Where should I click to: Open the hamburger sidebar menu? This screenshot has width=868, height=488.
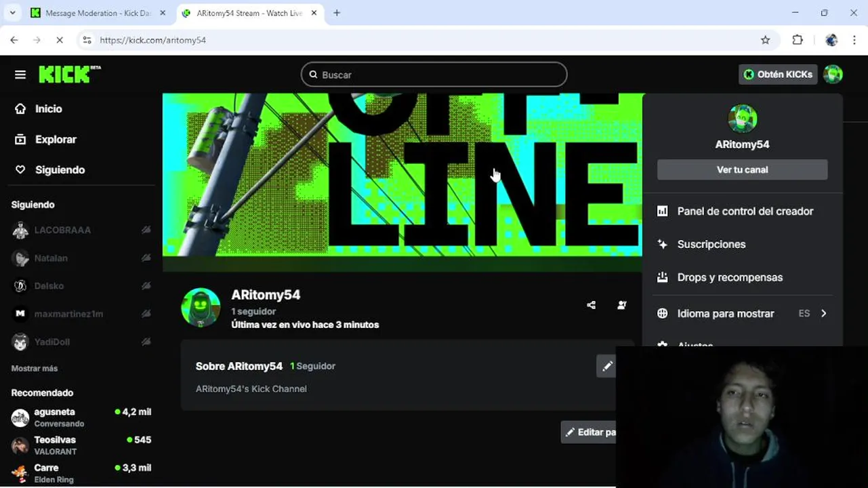pos(20,75)
